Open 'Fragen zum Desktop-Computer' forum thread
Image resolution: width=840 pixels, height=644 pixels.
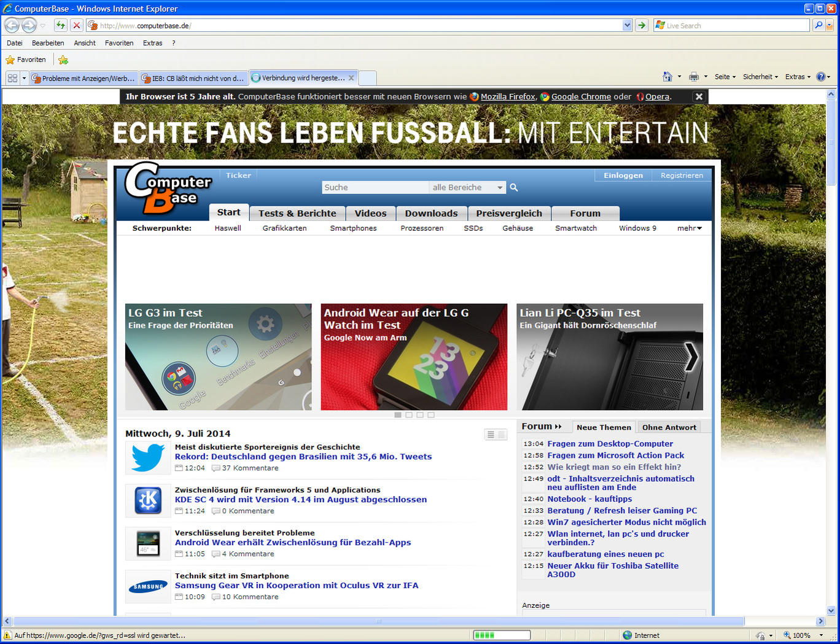(610, 443)
